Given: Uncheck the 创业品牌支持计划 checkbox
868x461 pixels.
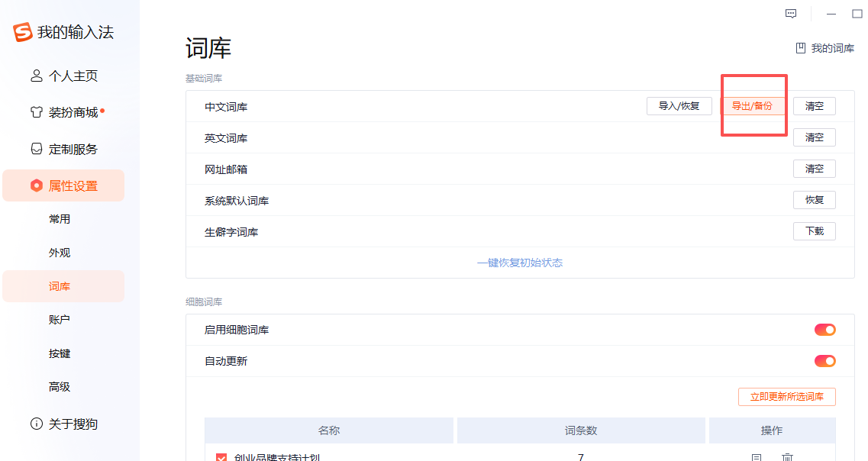Looking at the screenshot, I should coord(221,457).
